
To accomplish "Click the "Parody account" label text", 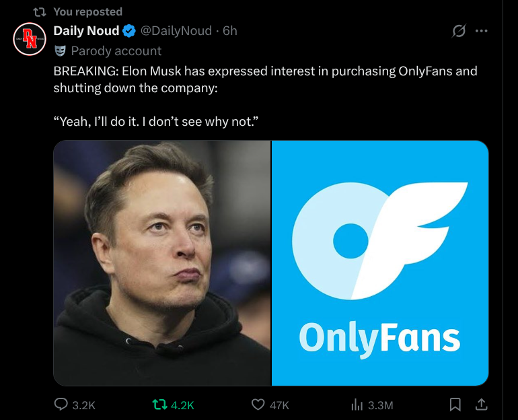I will coord(116,50).
